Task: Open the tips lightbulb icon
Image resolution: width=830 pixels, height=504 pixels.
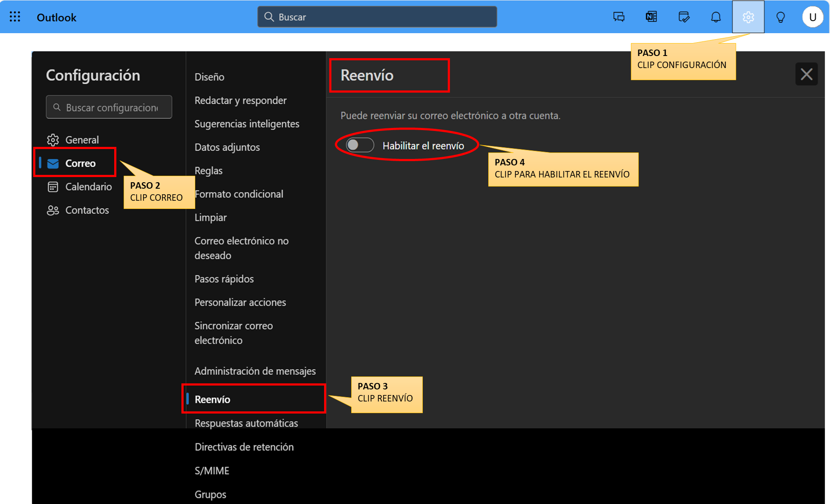Action: (780, 17)
